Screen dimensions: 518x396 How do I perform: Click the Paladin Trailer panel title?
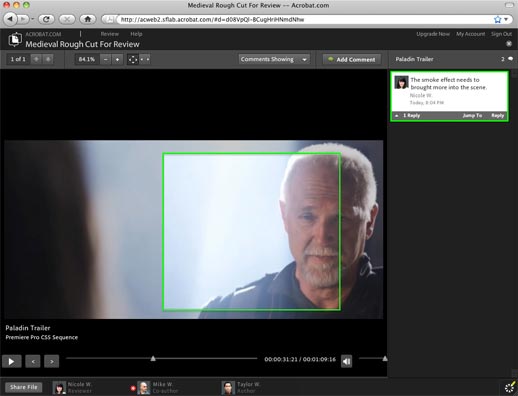pos(414,59)
